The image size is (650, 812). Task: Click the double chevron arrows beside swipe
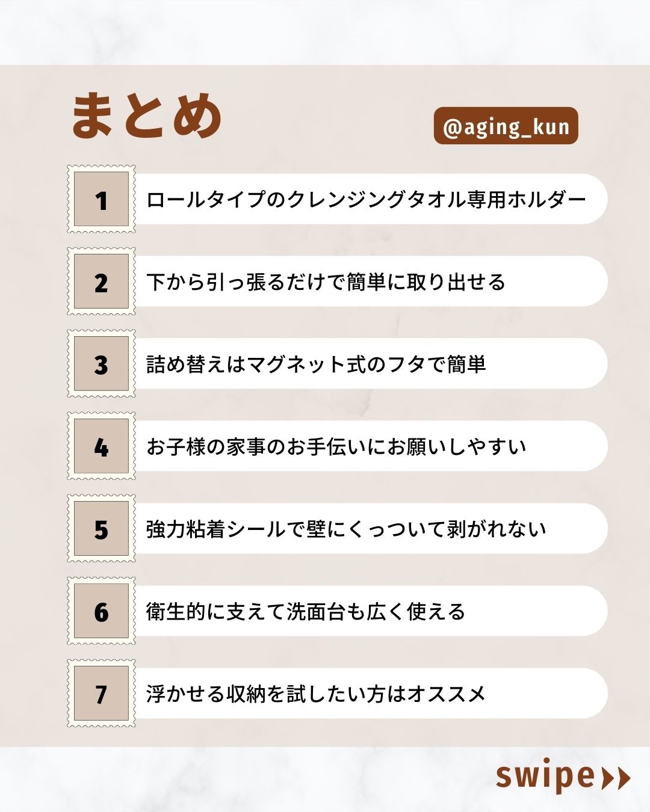[615, 778]
